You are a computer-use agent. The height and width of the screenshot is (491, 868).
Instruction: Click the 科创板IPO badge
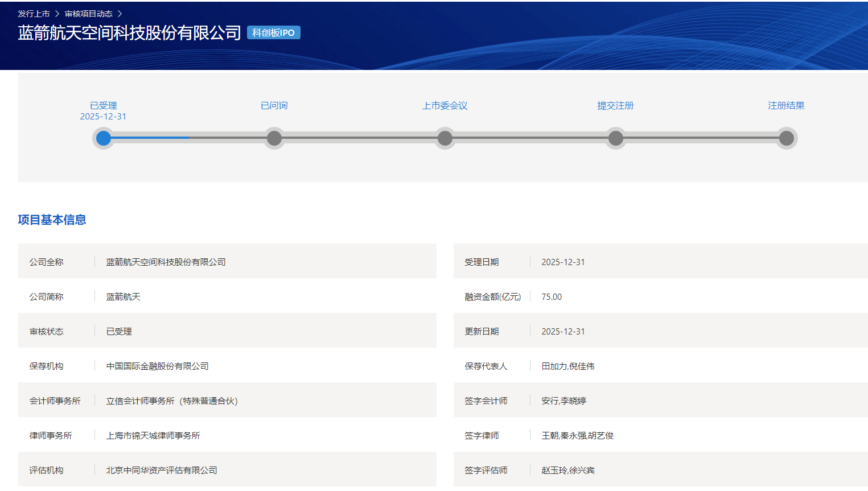click(x=273, y=33)
